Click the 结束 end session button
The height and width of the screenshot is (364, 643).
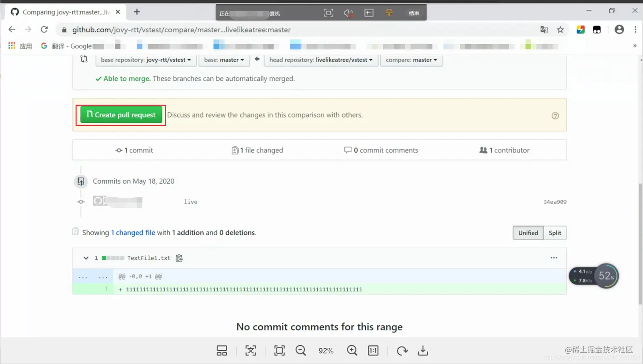click(x=414, y=13)
